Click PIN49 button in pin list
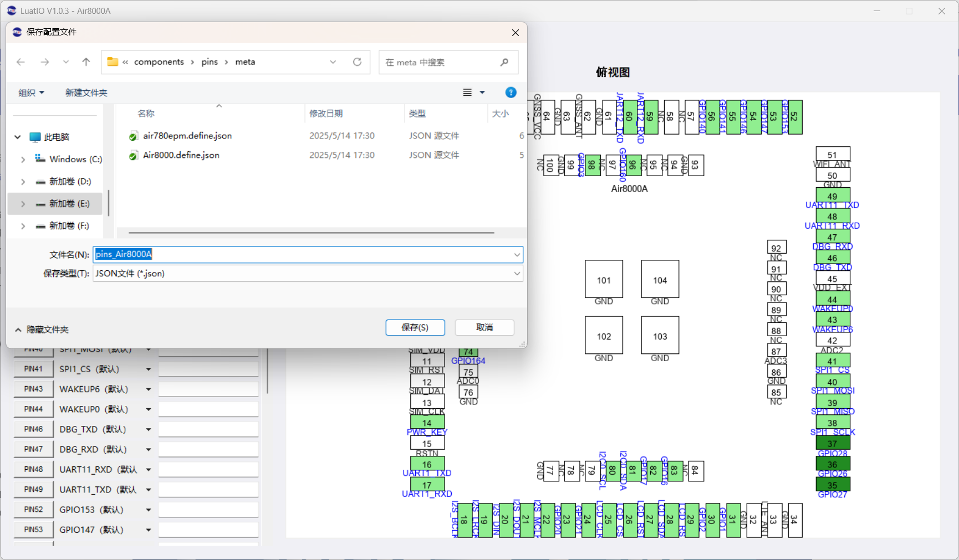The image size is (959, 560). coord(33,490)
